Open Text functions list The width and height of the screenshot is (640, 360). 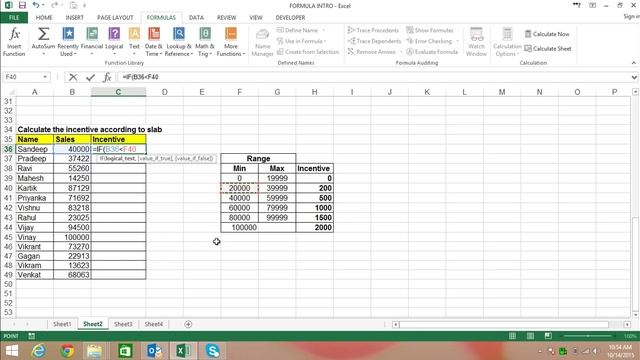134,42
